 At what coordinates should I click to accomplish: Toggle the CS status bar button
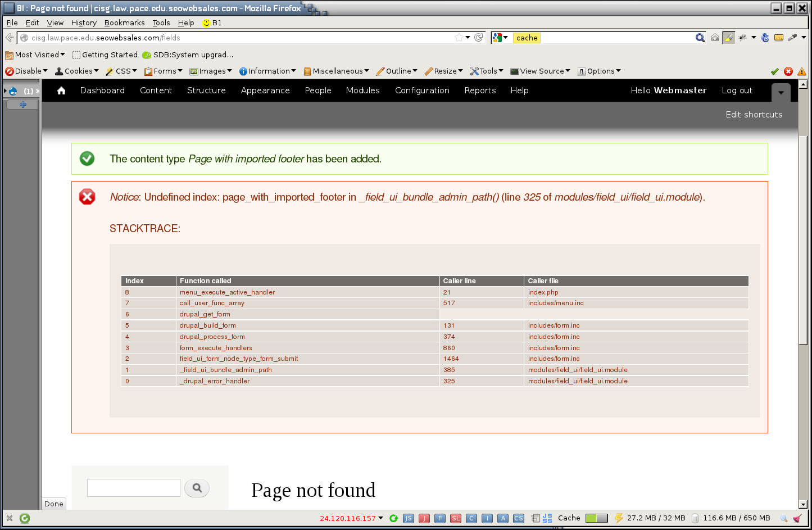click(519, 518)
